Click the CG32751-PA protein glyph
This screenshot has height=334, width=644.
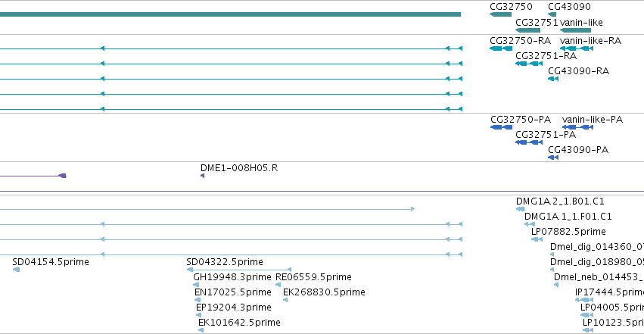tap(529, 142)
